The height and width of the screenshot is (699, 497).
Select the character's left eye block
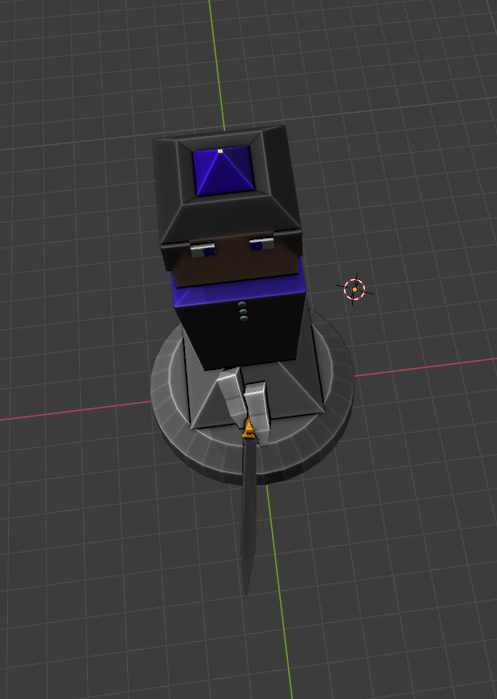coord(203,250)
